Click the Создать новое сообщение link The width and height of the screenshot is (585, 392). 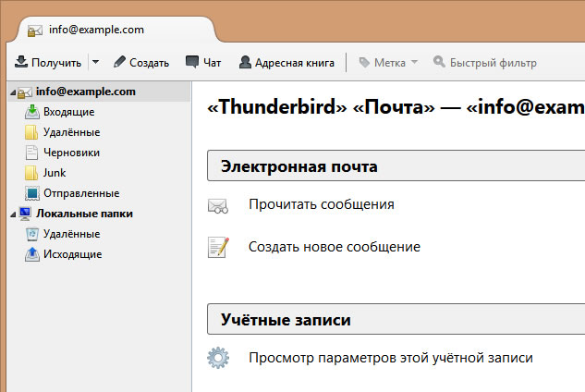click(335, 247)
